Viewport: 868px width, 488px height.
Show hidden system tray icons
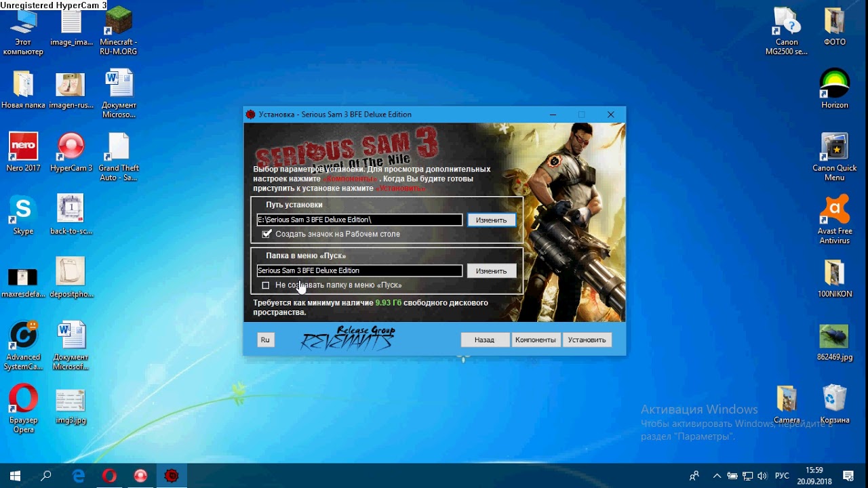(x=717, y=476)
